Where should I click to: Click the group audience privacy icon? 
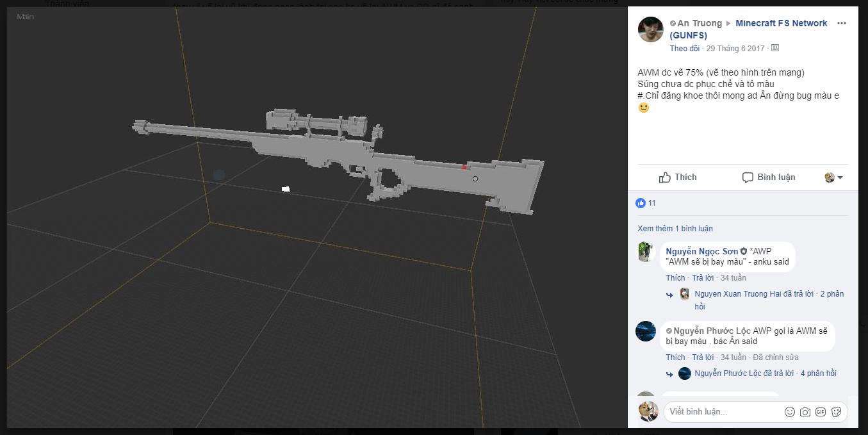(774, 48)
